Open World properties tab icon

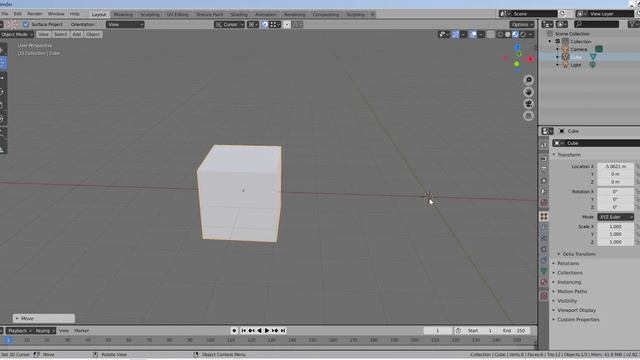coord(544,202)
